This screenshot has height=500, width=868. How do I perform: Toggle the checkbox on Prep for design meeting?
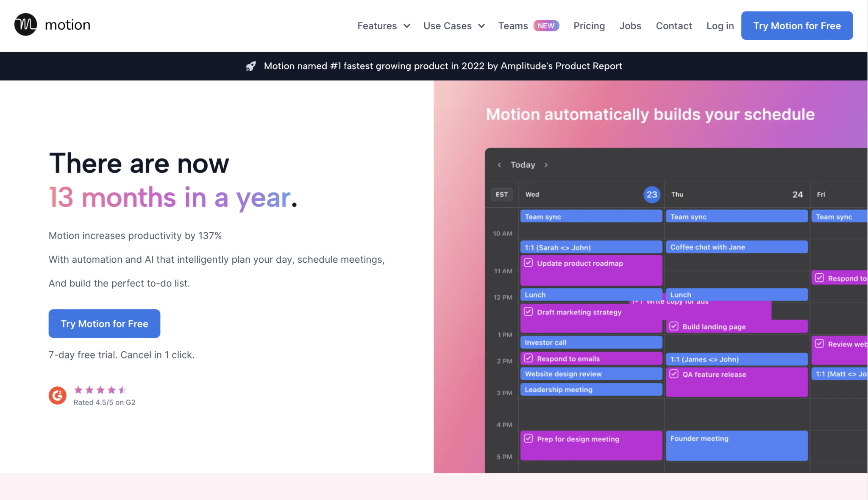point(528,439)
